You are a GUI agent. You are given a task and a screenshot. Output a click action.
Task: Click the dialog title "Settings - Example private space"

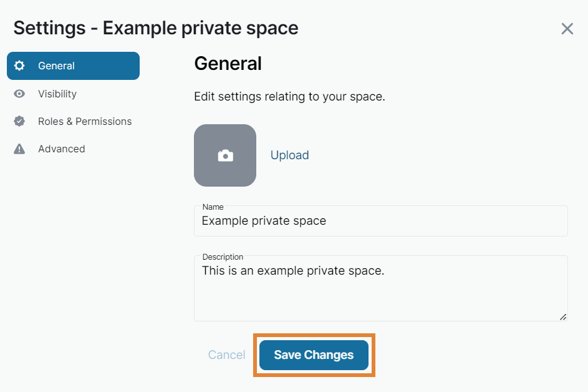click(x=156, y=28)
